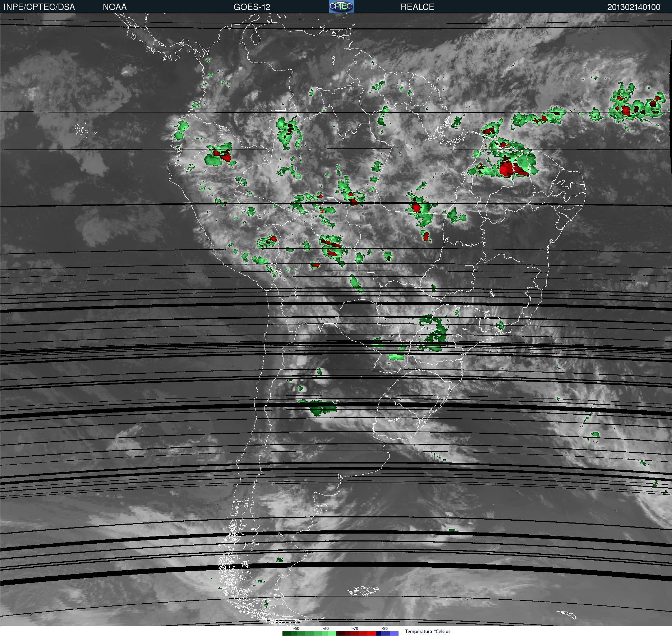Screen dimensions: 672x636
Task: Click the 201302140100 timestamp
Action: pyautogui.click(x=634, y=7)
